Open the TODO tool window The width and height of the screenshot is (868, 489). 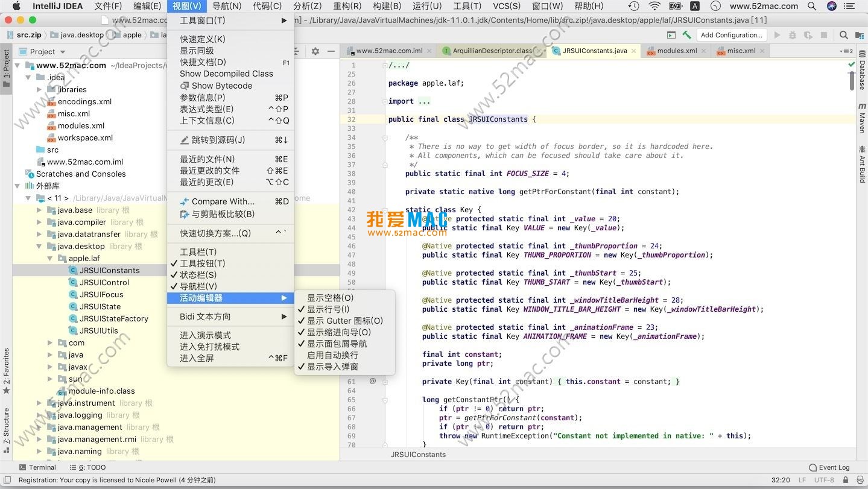(87, 467)
